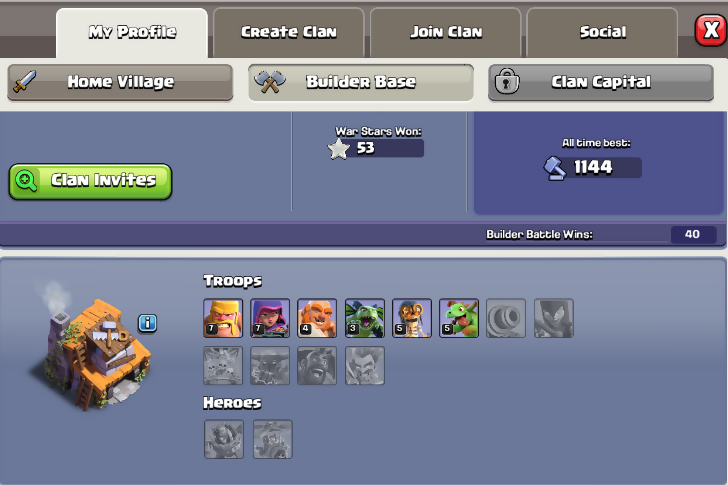
Task: Open Clan Invites
Action: coord(91,181)
